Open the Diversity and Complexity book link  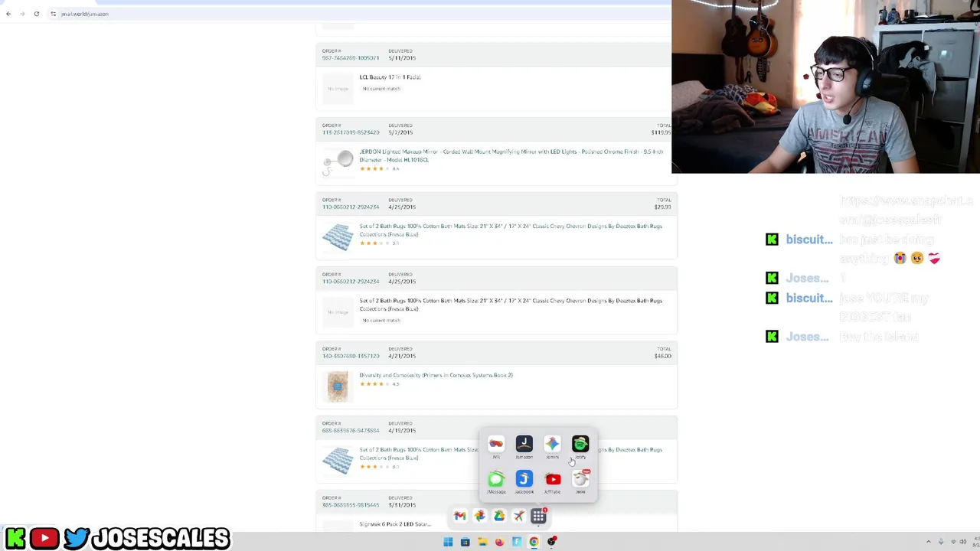pos(436,375)
